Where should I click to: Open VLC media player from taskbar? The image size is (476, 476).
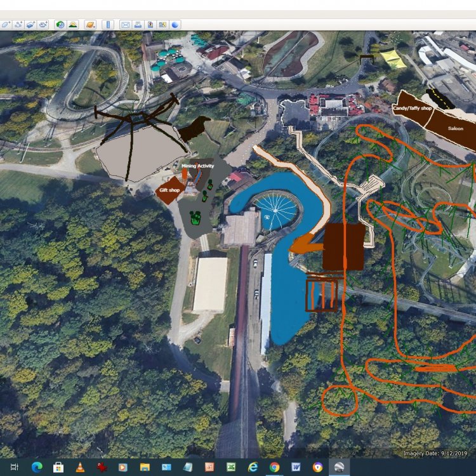tap(80, 467)
